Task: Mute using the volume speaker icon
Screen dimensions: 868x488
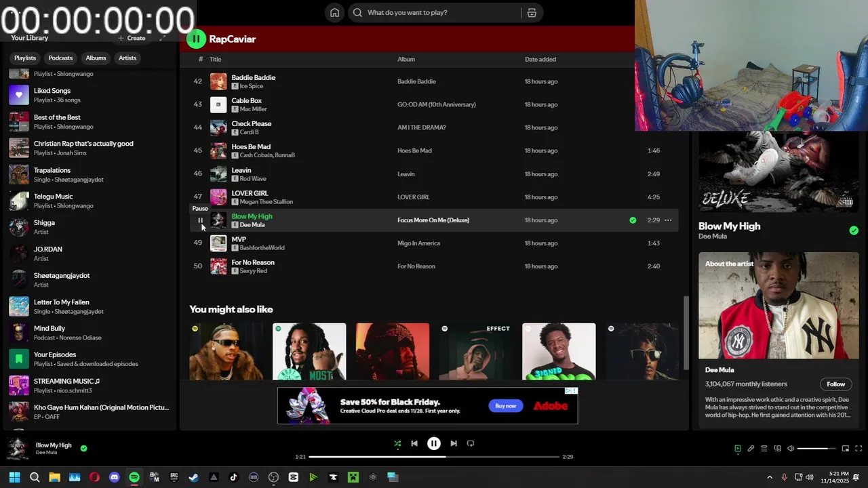Action: [x=791, y=449]
